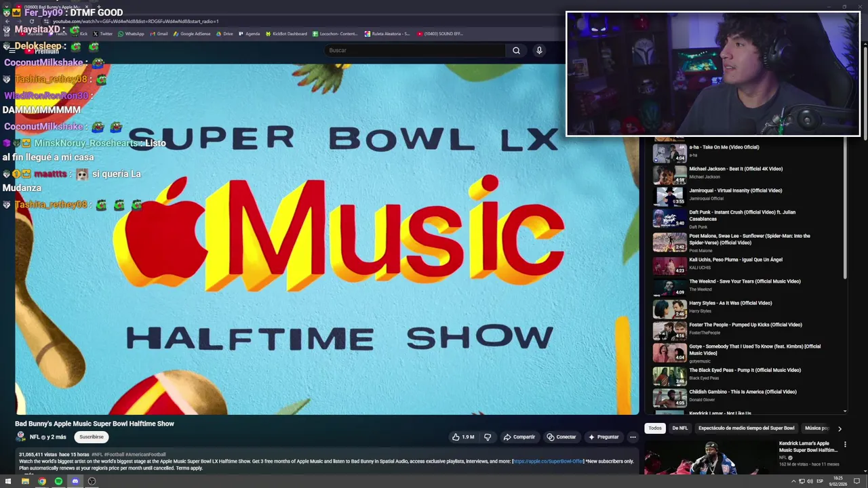Click the Conectar button
Screen dimensions: 868x488
pyautogui.click(x=561, y=437)
